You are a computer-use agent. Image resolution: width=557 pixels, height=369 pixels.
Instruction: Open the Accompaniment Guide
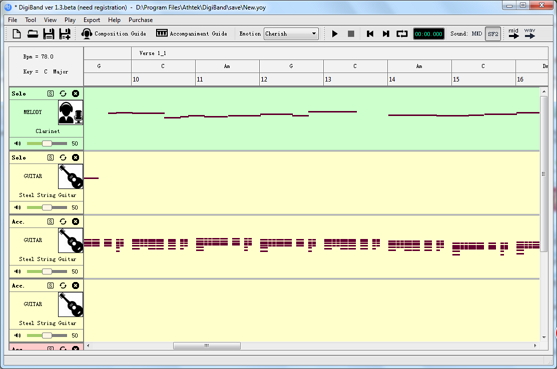coord(192,34)
